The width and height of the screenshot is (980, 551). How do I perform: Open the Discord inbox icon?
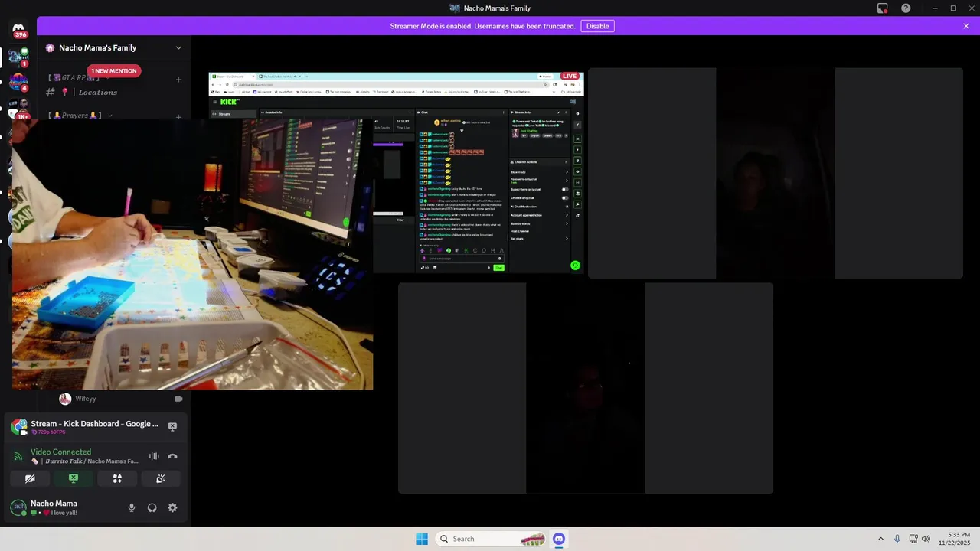883,8
